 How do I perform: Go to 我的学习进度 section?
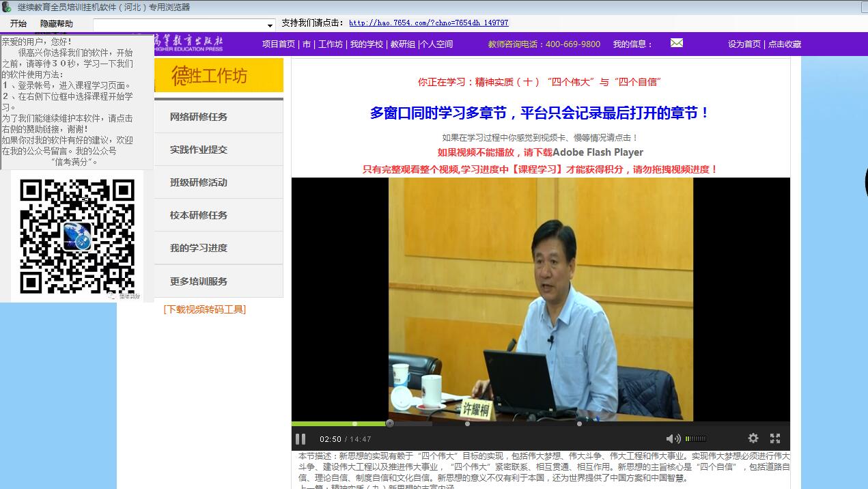[x=199, y=248]
